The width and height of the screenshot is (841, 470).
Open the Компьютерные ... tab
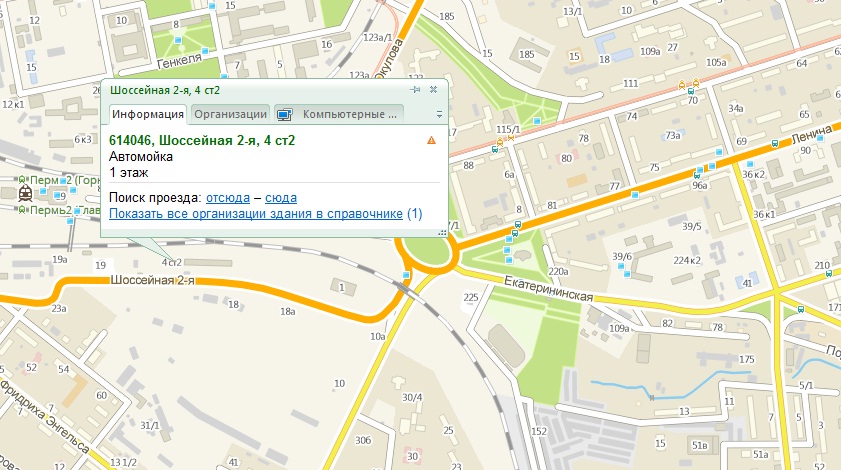point(338,114)
